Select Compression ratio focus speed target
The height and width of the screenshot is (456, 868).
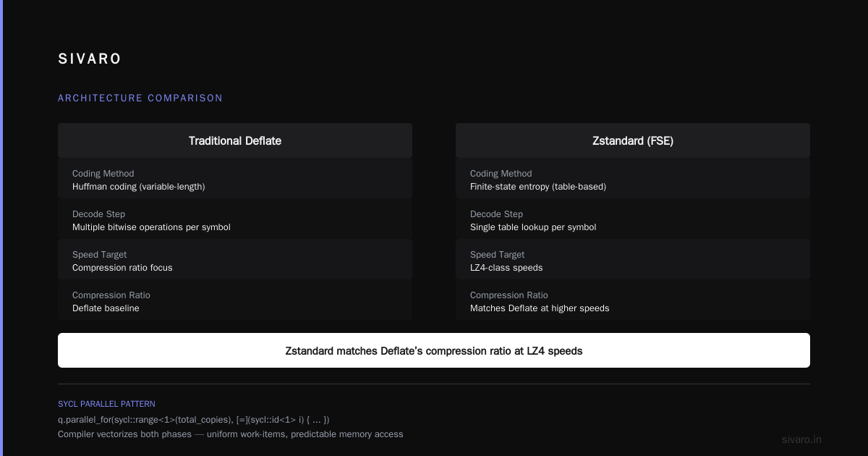click(x=235, y=261)
